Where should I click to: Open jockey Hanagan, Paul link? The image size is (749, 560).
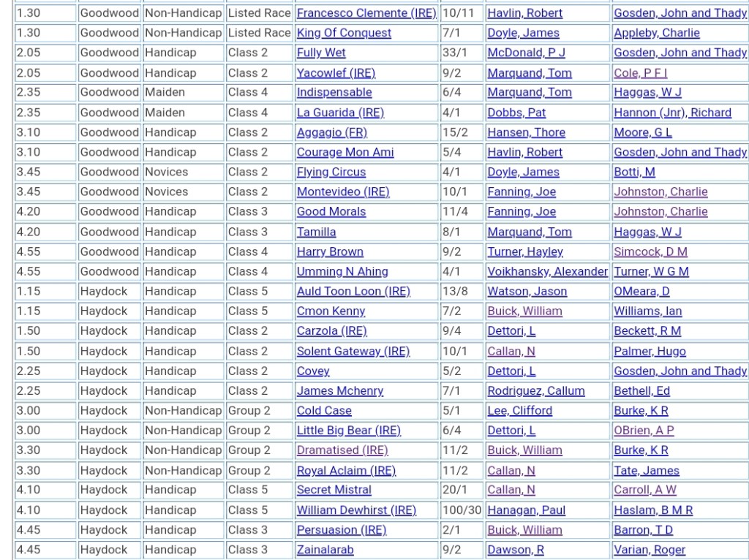pos(526,510)
